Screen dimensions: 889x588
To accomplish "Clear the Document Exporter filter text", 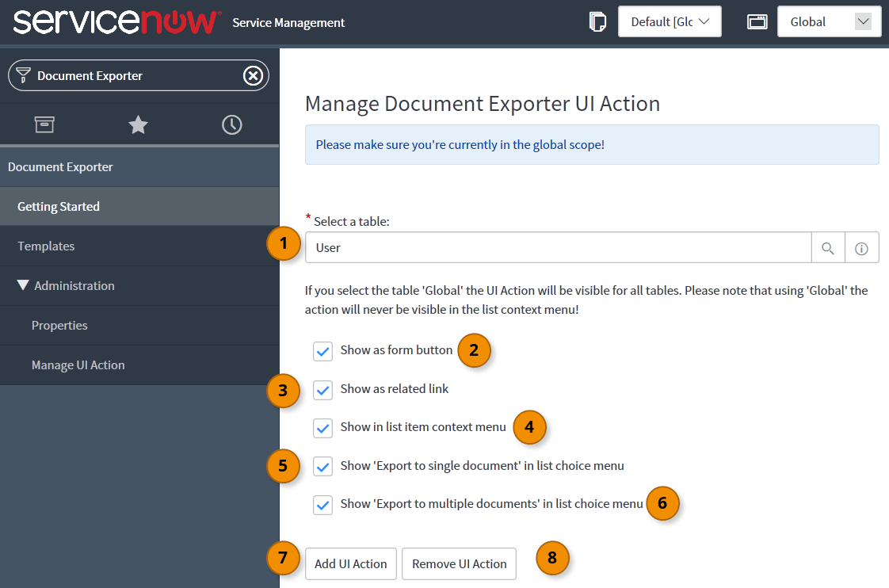I will pyautogui.click(x=253, y=75).
